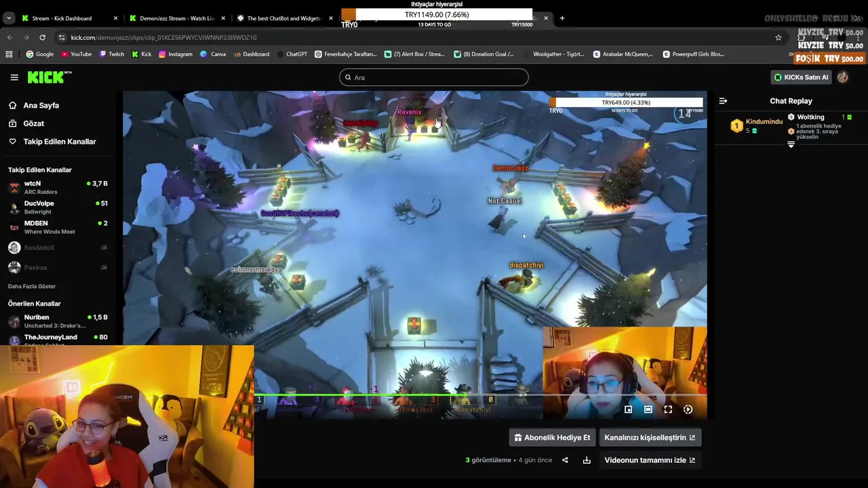Open the user avatar profile menu
This screenshot has height=488, width=868.
click(842, 77)
